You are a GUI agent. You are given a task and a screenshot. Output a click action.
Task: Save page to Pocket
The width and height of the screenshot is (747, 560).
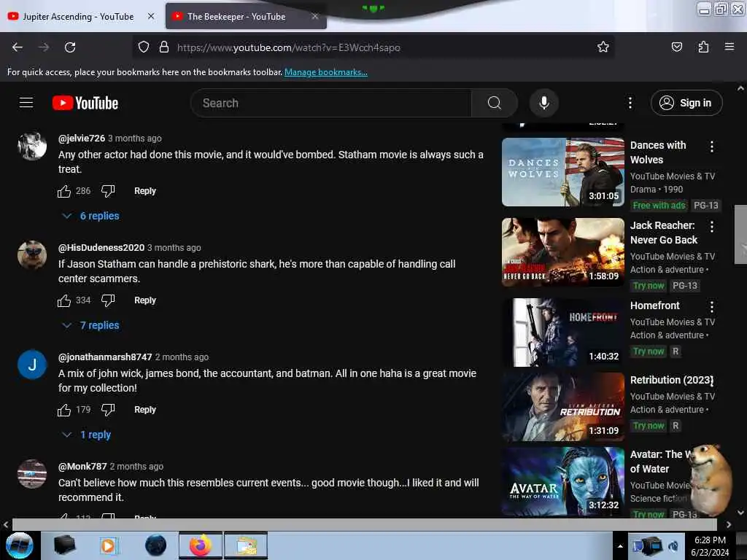(676, 47)
